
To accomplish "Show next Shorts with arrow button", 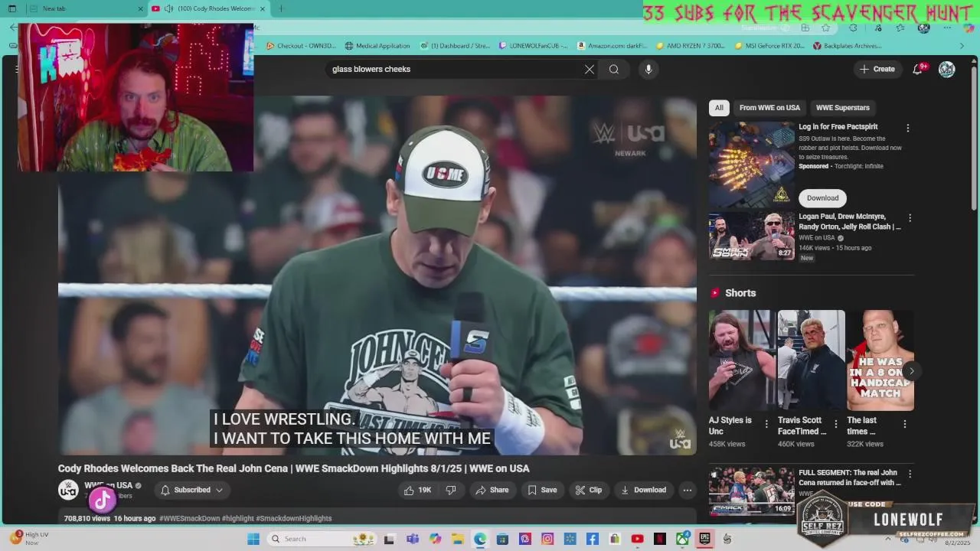I will click(x=911, y=371).
